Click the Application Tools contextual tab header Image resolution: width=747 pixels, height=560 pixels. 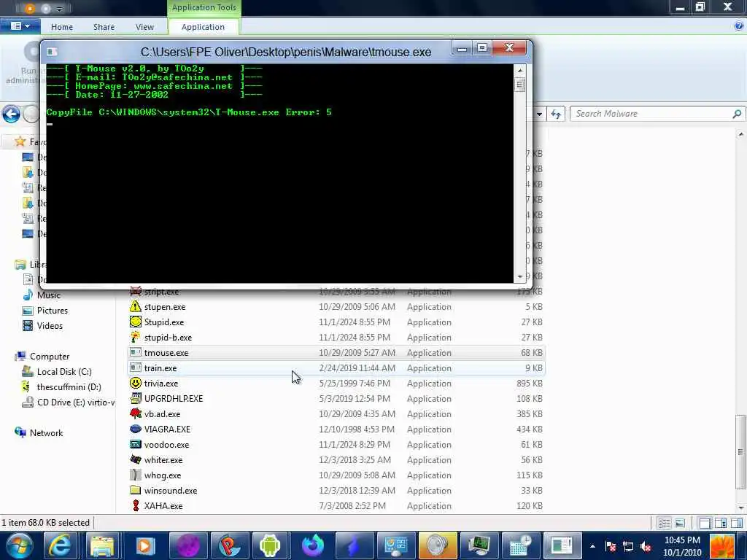(204, 7)
